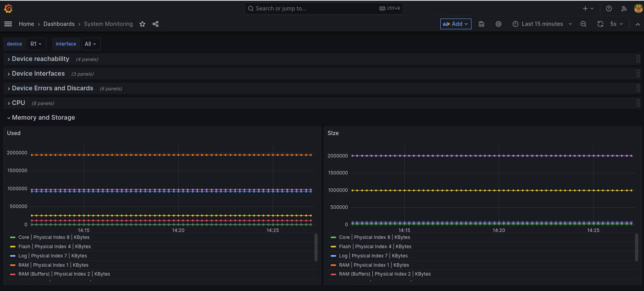
Task: Click the search magnifier icon
Action: tap(251, 8)
